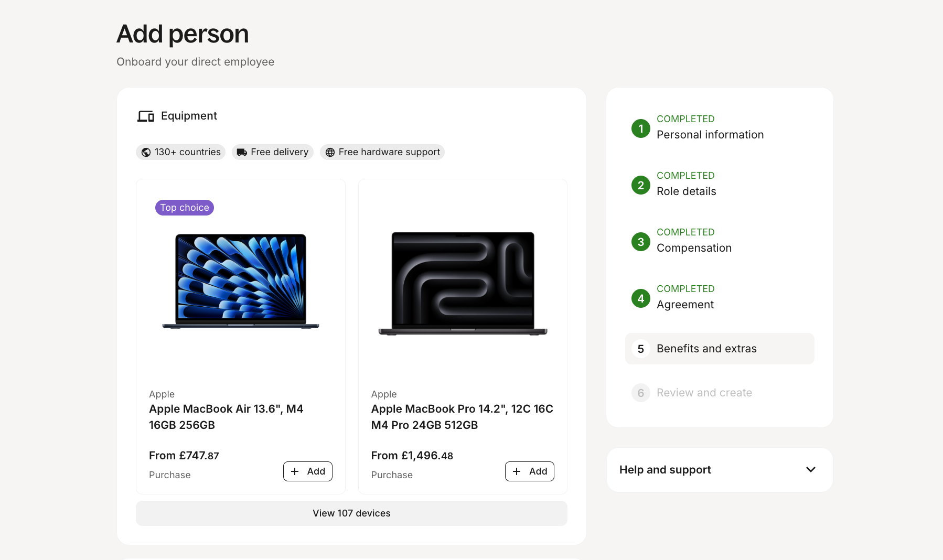The height and width of the screenshot is (560, 943).
Task: Click the Top choice badge
Action: tap(185, 208)
